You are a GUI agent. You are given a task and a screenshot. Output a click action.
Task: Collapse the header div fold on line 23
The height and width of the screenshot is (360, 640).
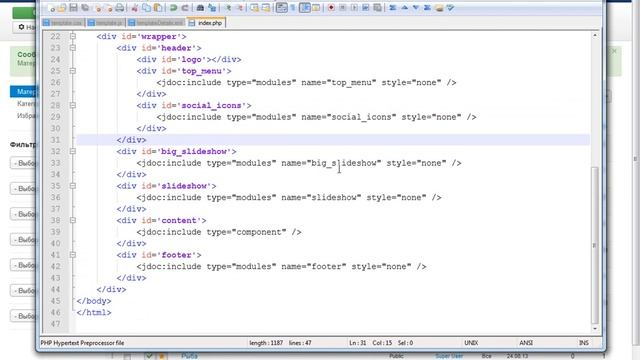point(73,48)
